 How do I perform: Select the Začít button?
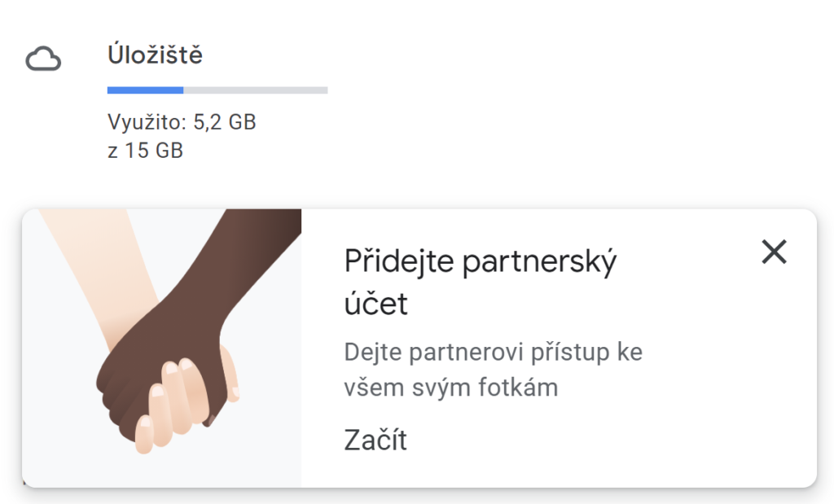tap(375, 440)
